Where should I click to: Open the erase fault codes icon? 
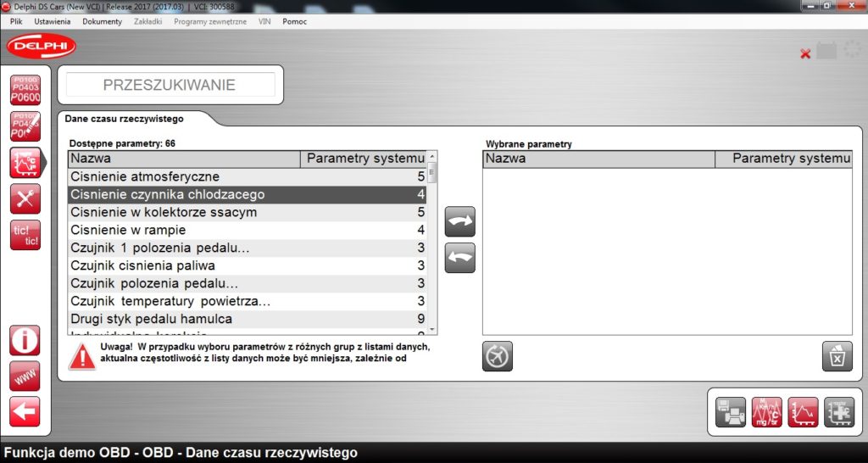[25, 126]
